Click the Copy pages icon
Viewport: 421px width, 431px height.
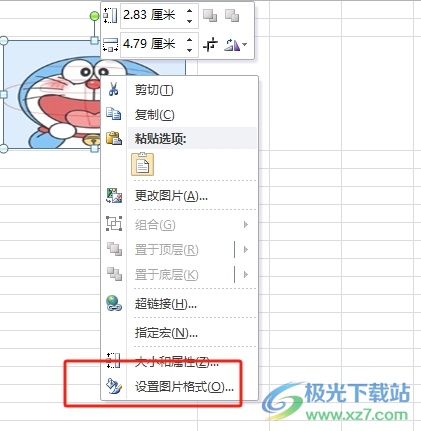114,114
